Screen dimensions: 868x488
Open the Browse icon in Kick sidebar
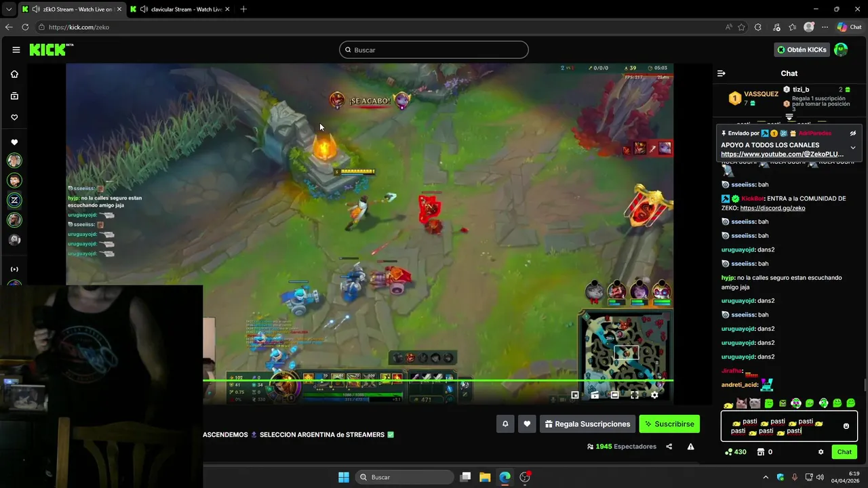(14, 96)
